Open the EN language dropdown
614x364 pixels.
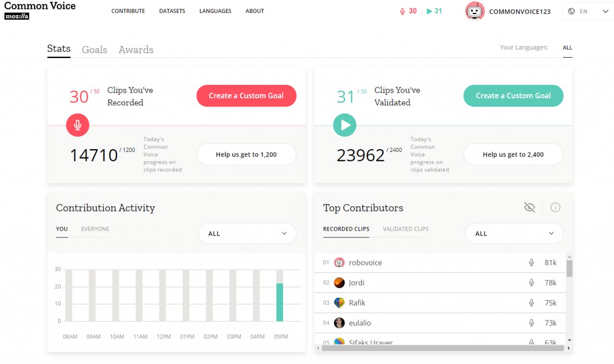click(x=588, y=12)
